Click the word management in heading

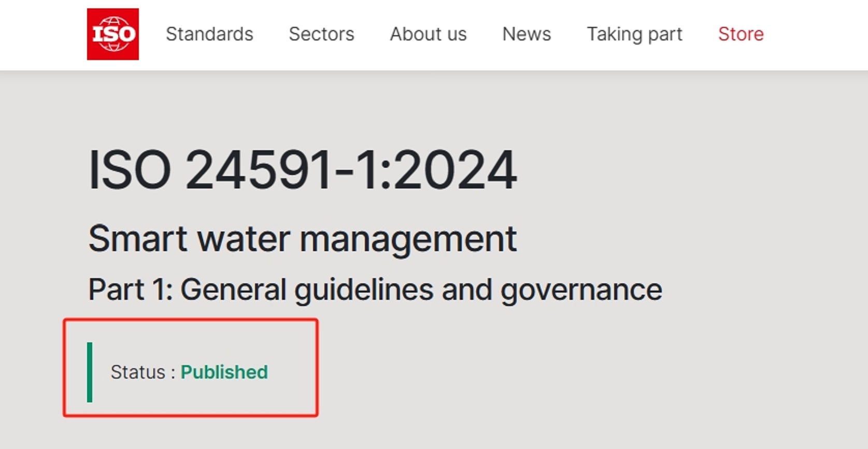(408, 239)
